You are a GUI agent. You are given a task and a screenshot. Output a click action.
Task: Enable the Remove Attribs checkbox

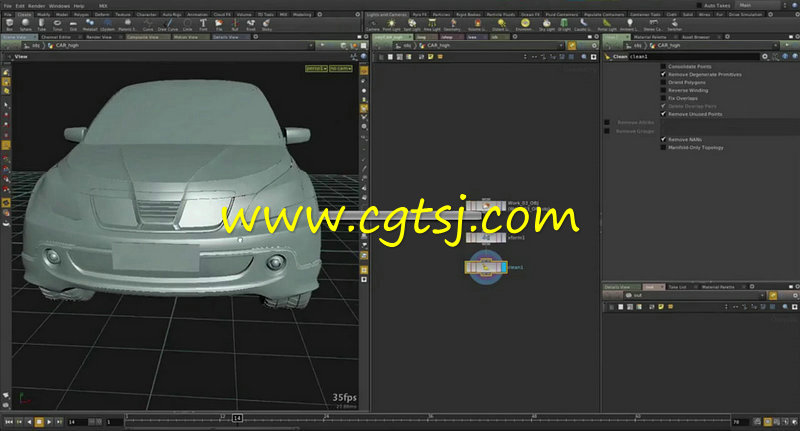[x=607, y=122]
